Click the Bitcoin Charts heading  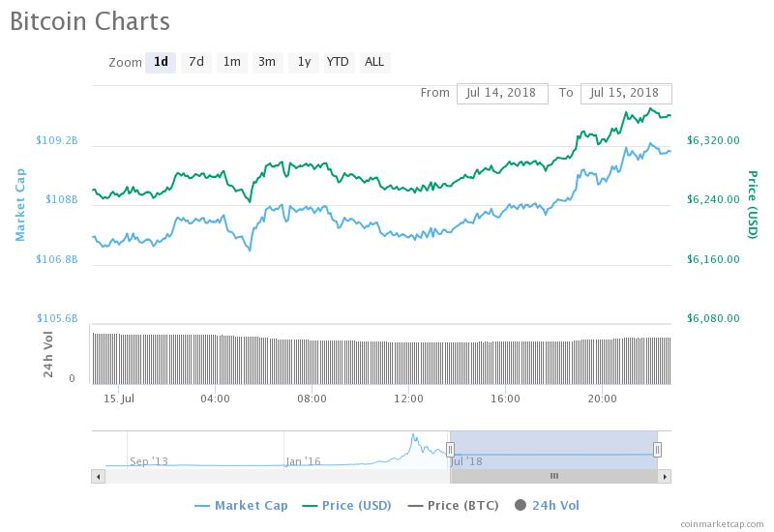tap(90, 21)
